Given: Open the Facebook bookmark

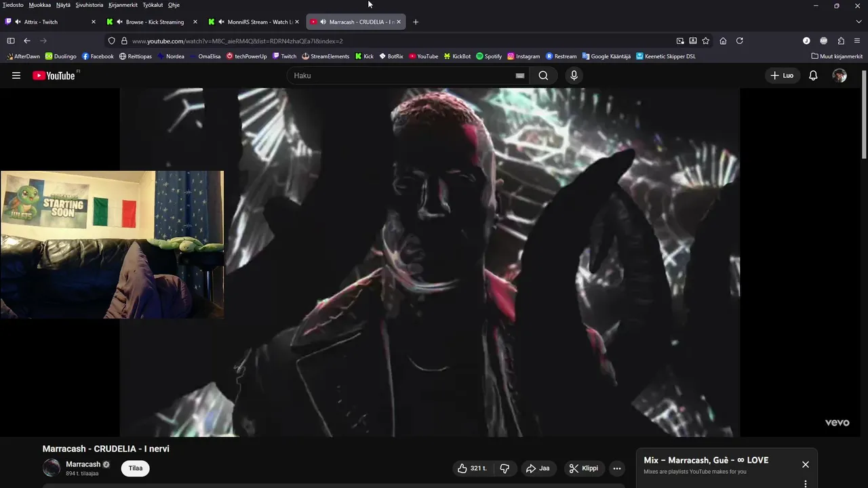Looking at the screenshot, I should 98,56.
